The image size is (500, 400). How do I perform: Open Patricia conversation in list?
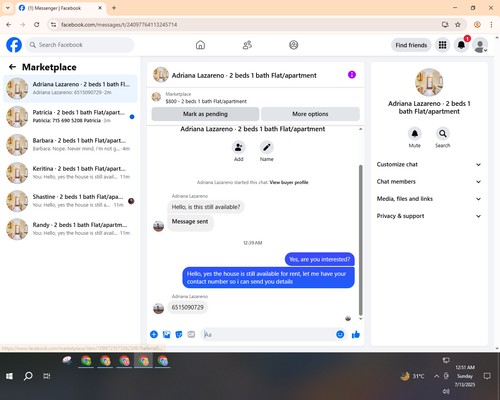pos(70,117)
